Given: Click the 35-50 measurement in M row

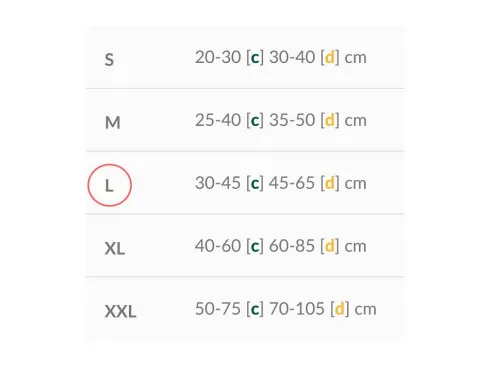Looking at the screenshot, I should pyautogui.click(x=292, y=120).
